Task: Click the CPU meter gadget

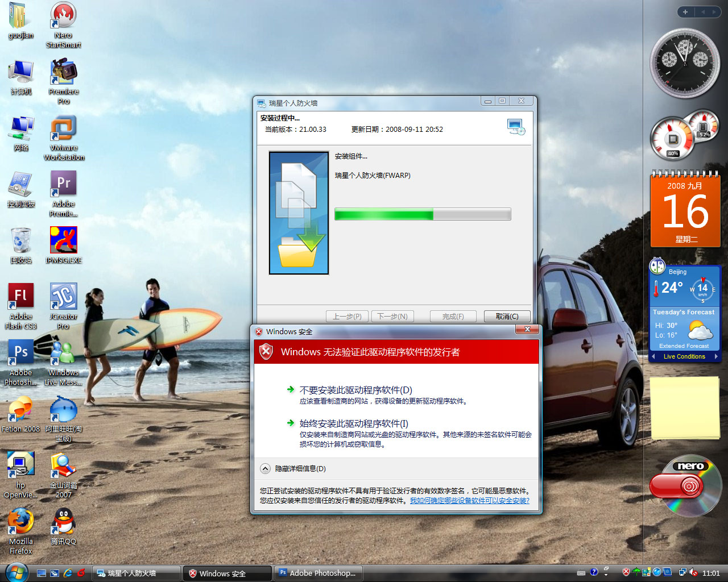Action: point(685,136)
